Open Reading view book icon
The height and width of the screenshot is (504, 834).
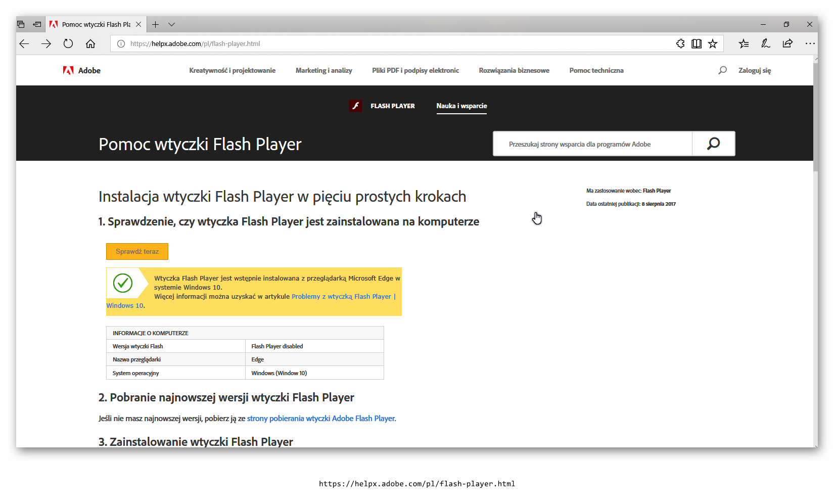point(697,43)
